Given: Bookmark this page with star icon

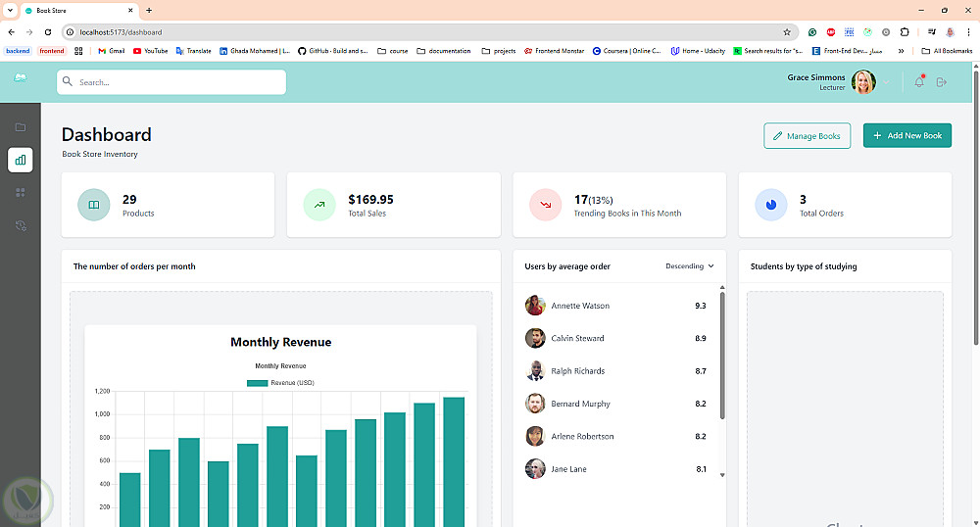Looking at the screenshot, I should pos(787,32).
